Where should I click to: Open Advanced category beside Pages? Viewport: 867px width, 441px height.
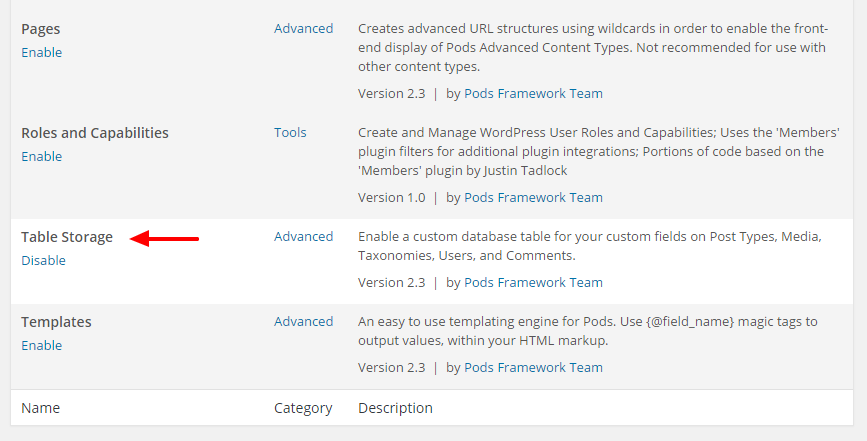[x=303, y=28]
